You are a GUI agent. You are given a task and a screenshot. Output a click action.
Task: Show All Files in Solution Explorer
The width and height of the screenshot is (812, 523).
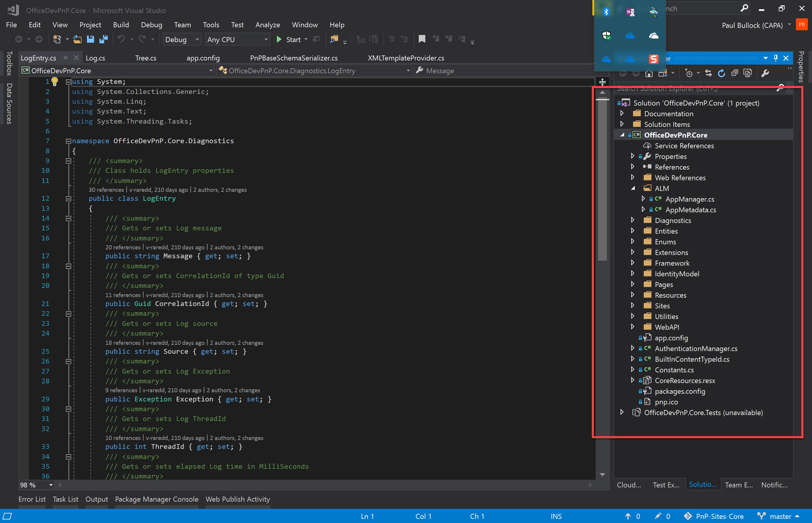click(x=748, y=73)
